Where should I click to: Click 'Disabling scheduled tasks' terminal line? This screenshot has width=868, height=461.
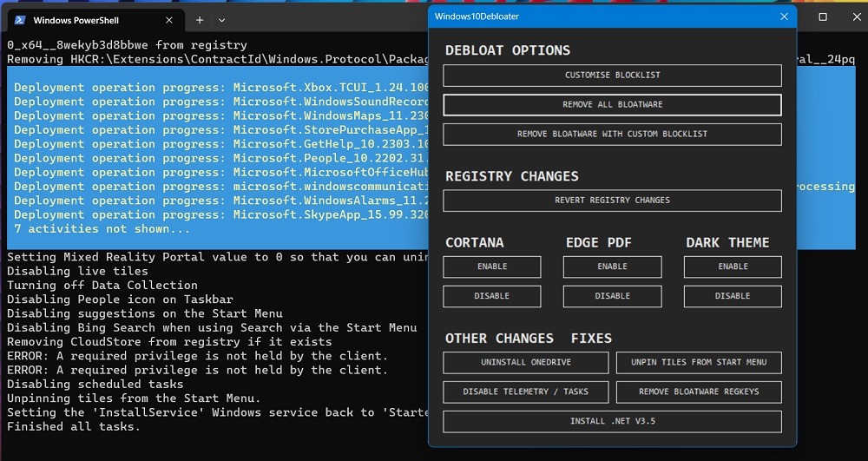pos(95,384)
